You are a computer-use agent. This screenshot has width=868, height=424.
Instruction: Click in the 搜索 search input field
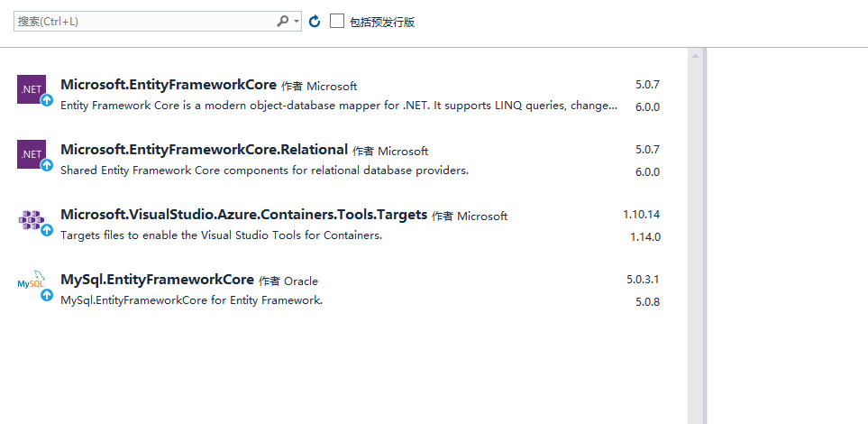pos(144,21)
